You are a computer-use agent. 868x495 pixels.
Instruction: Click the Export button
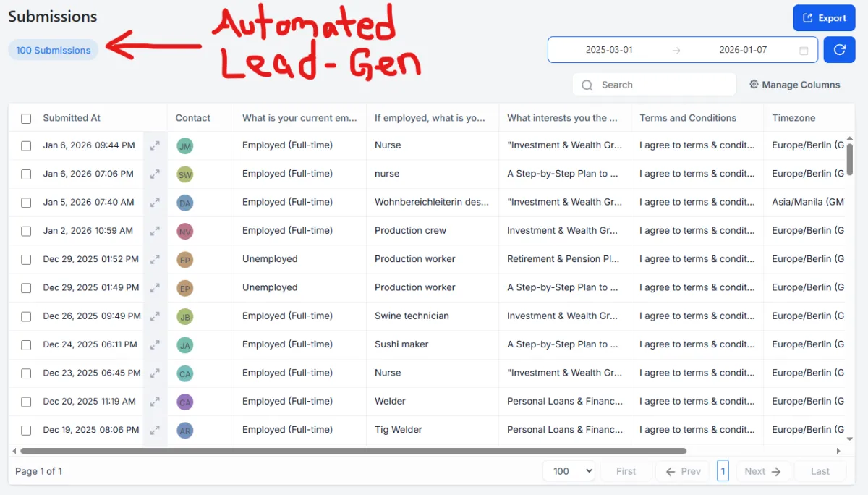(x=824, y=18)
